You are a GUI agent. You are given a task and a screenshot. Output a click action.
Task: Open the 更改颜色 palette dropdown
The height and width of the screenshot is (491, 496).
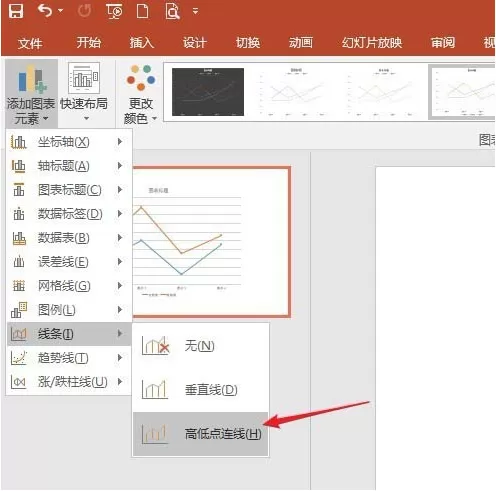point(140,93)
